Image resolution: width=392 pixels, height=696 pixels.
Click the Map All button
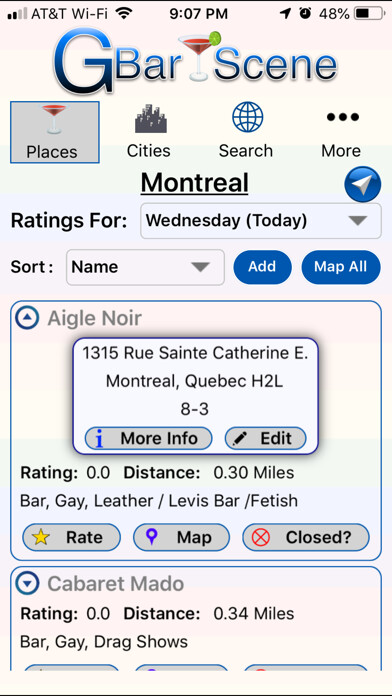point(341,267)
